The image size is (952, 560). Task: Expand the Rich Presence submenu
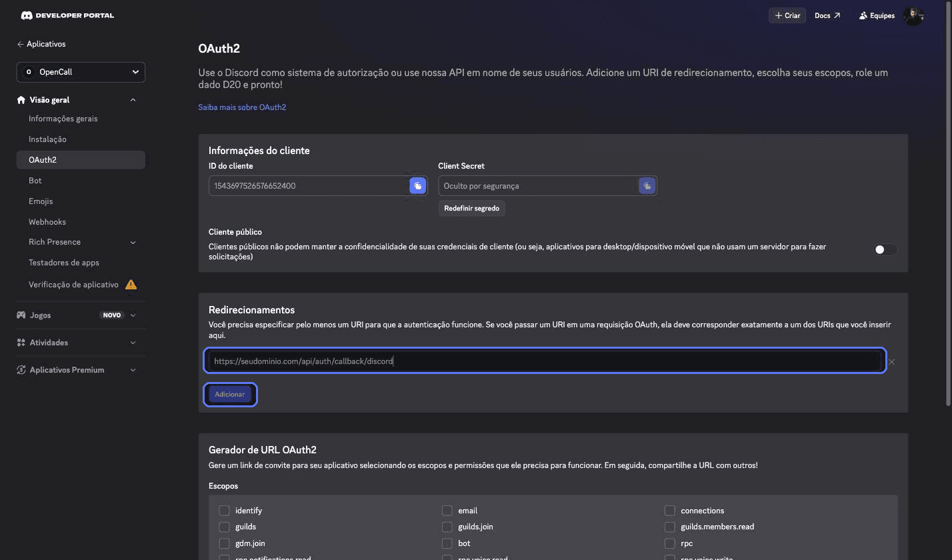133,242
